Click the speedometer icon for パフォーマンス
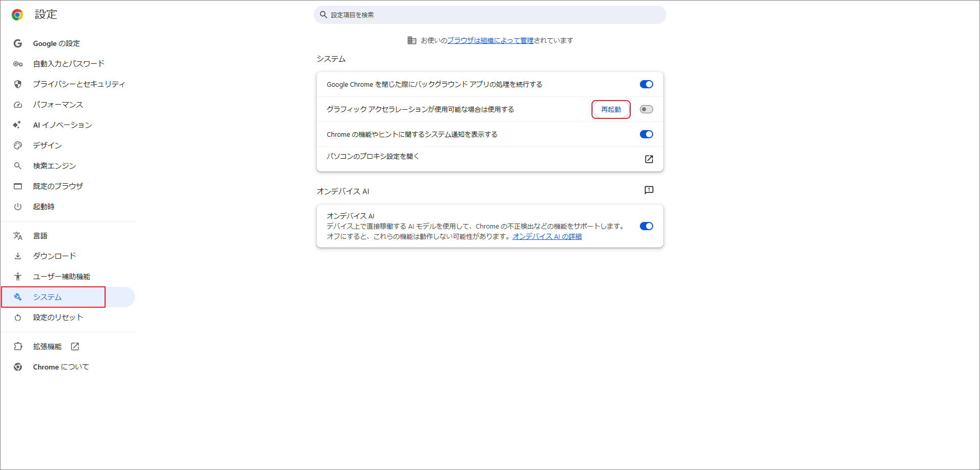980x470 pixels. [18, 105]
